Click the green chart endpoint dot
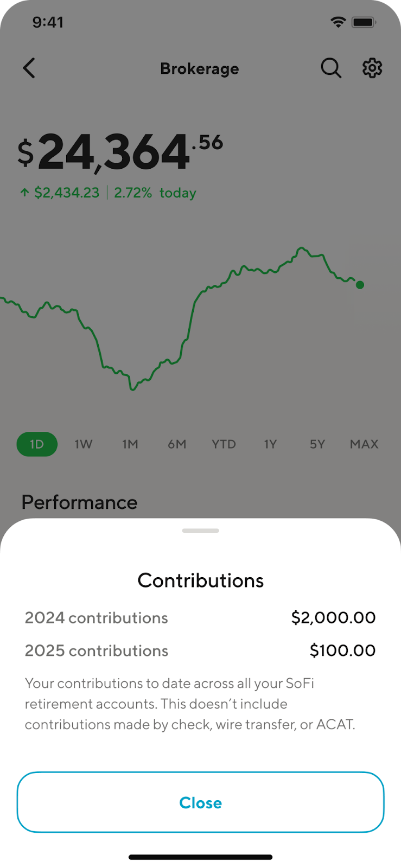Screen dimensions: 401x868 point(360,285)
